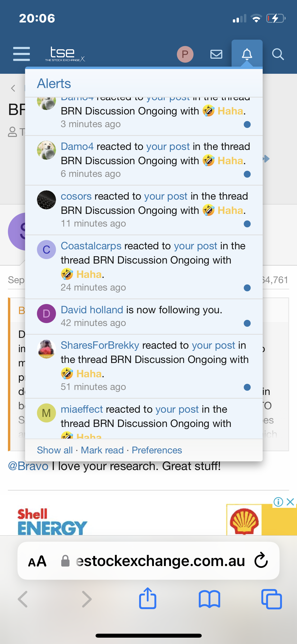Image resolution: width=297 pixels, height=644 pixels.
Task: Mark SharesForBrekky alert read via blue dot
Action: click(x=247, y=387)
